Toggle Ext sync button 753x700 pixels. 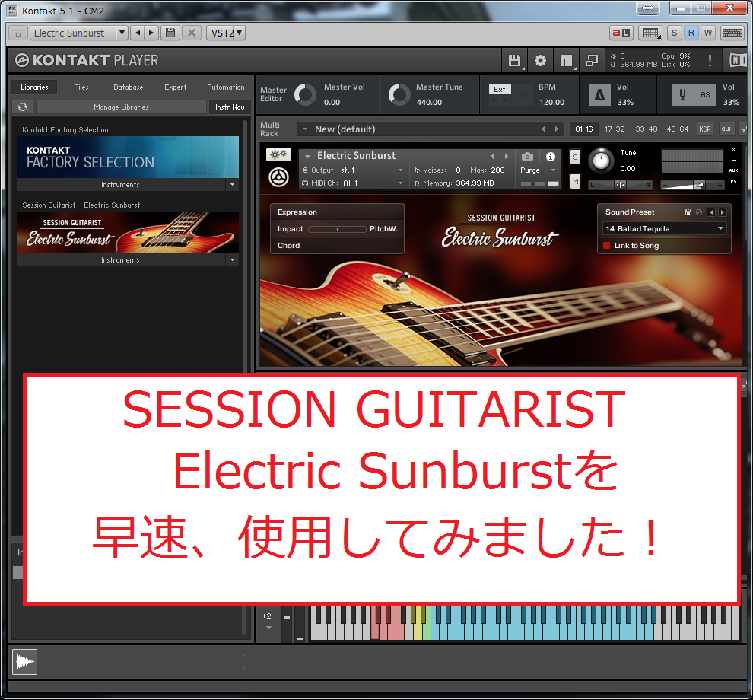pyautogui.click(x=500, y=89)
